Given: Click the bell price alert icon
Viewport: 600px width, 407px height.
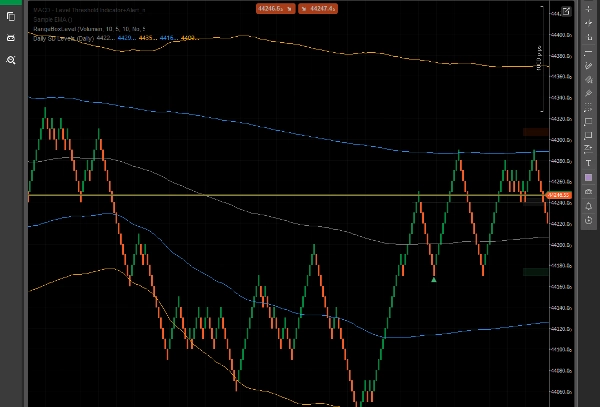Looking at the screenshot, I should click(x=589, y=206).
